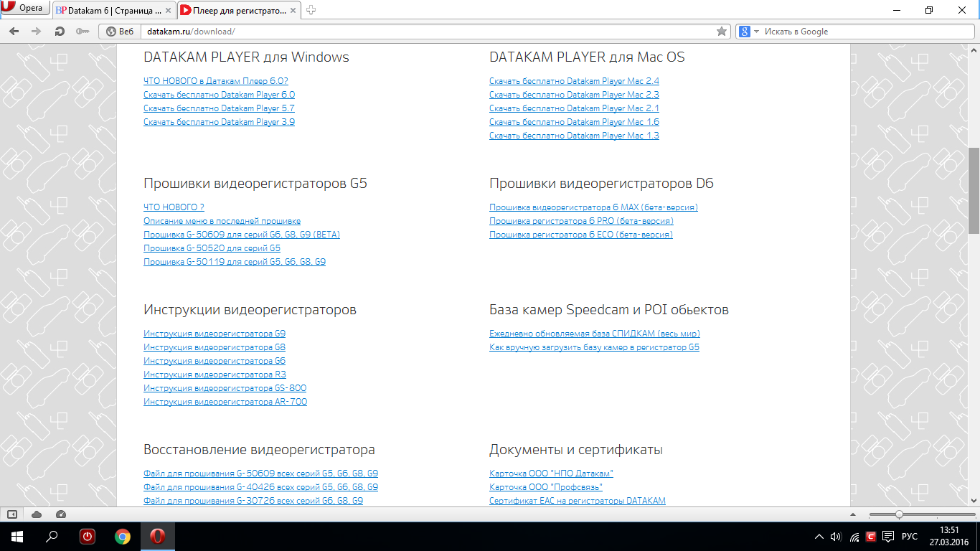The width and height of the screenshot is (980, 551).
Task: Switch to the Datakam 6 | Страница tab
Action: click(113, 10)
